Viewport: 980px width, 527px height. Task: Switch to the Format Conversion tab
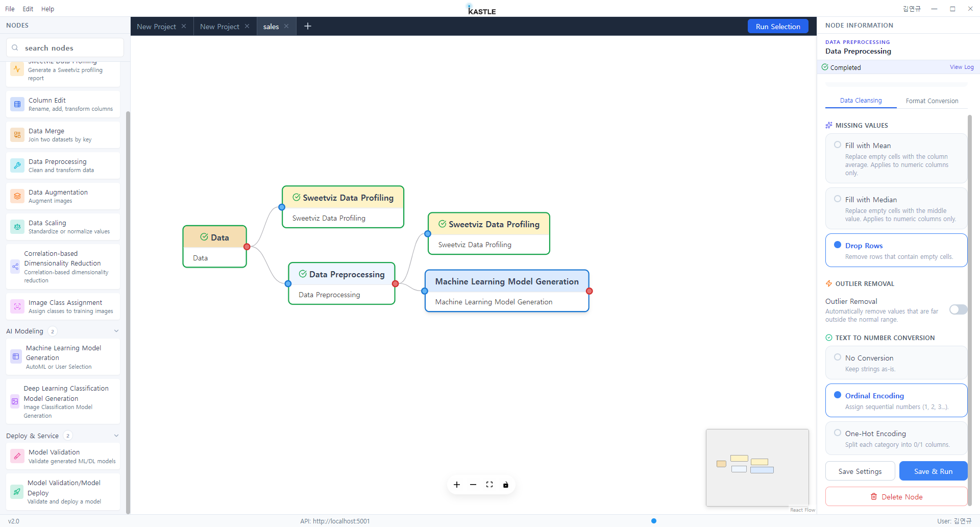tap(932, 101)
